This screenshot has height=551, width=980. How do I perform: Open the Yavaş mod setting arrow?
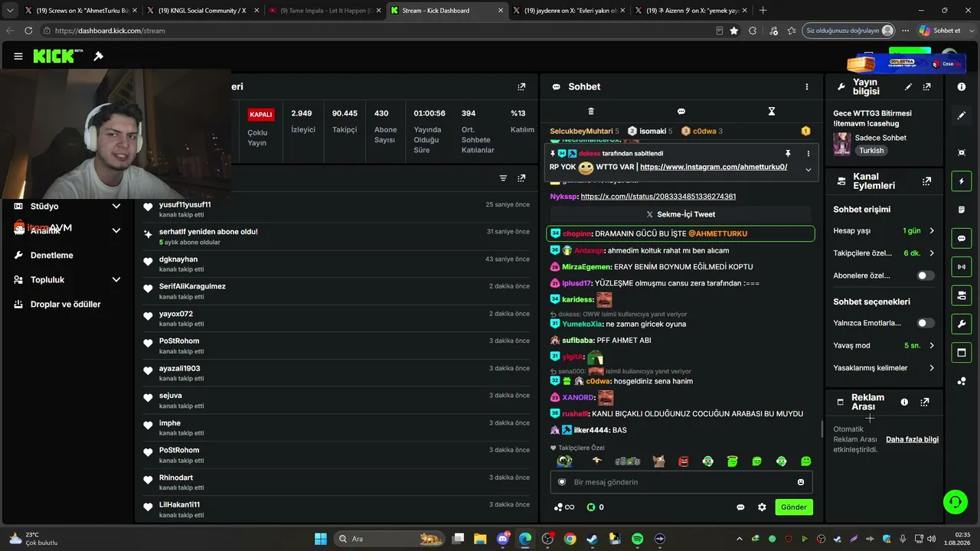click(x=932, y=346)
